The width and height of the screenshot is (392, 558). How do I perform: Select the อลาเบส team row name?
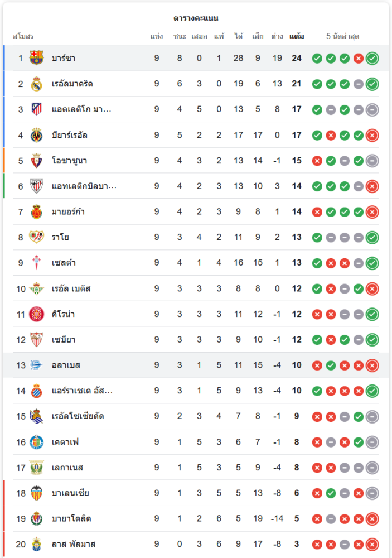(66, 365)
